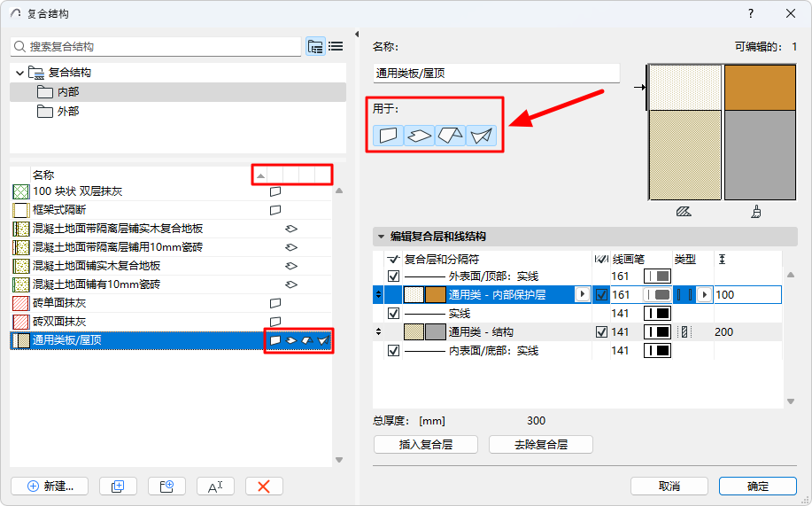
Task: Click the 外部 folder icon
Action: click(45, 112)
